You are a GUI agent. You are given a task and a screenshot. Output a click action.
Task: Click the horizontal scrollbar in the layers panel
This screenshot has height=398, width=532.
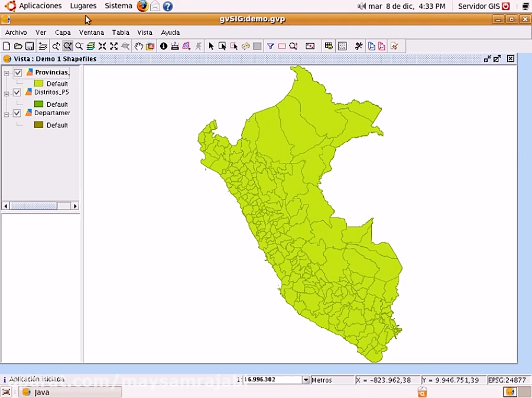coord(33,205)
